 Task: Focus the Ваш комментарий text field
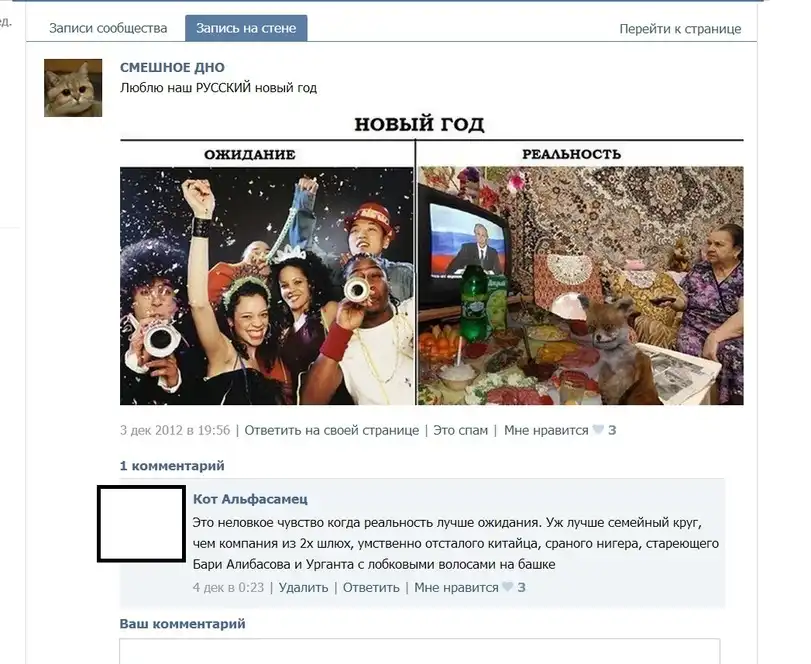[x=419, y=651]
